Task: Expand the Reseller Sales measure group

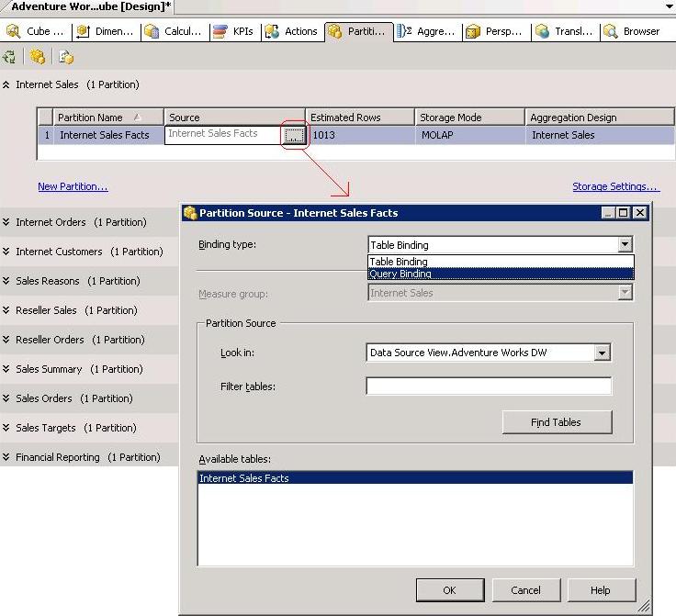Action: pyautogui.click(x=6, y=310)
